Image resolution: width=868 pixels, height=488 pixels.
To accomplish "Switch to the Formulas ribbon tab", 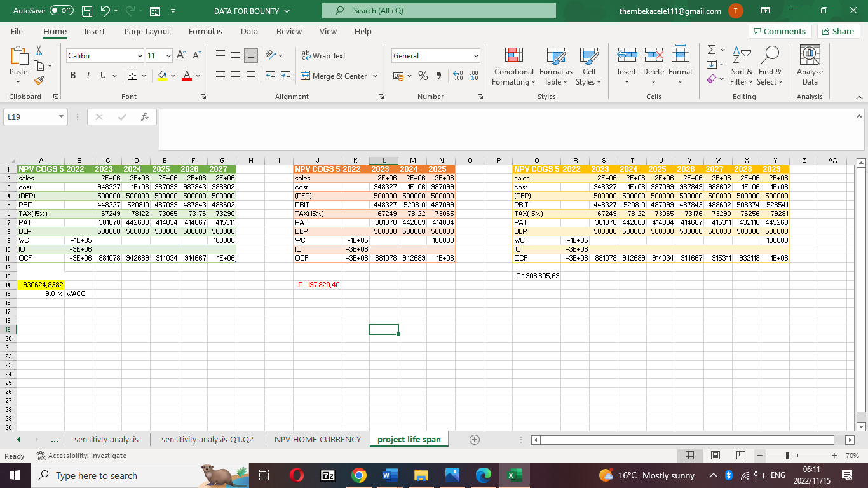I will click(205, 31).
